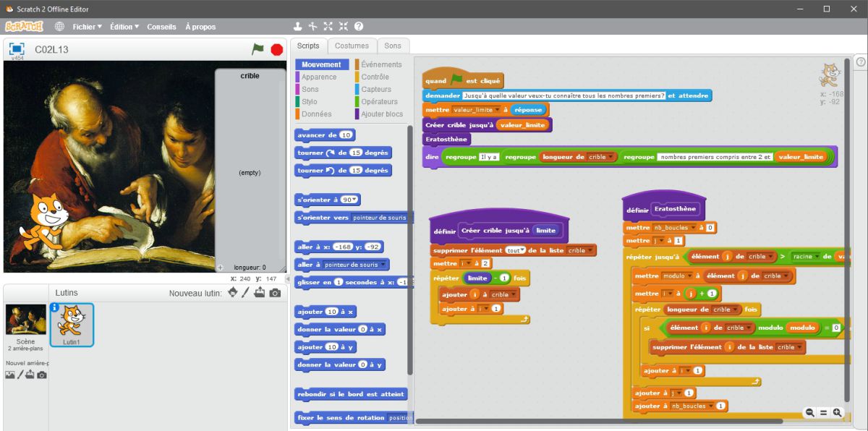Paint a new backdrop
Image resolution: width=868 pixels, height=431 pixels.
[x=20, y=375]
